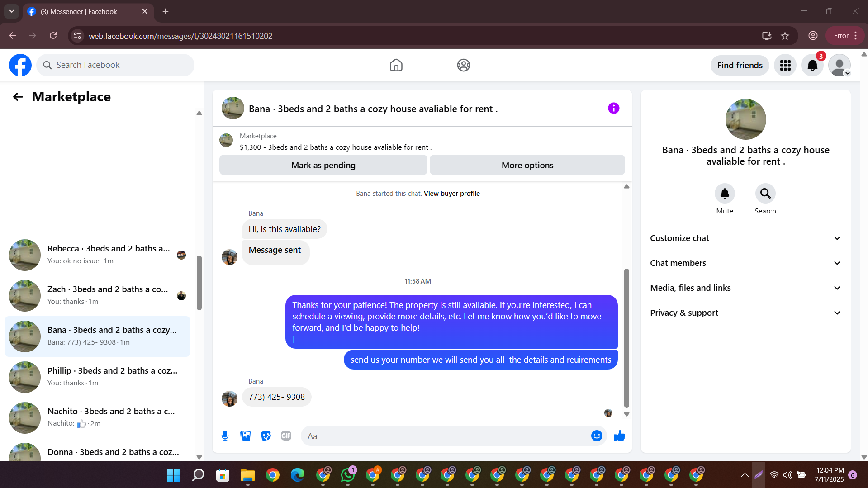View site information icon beside the URL
The height and width of the screenshot is (488, 868).
point(77,36)
